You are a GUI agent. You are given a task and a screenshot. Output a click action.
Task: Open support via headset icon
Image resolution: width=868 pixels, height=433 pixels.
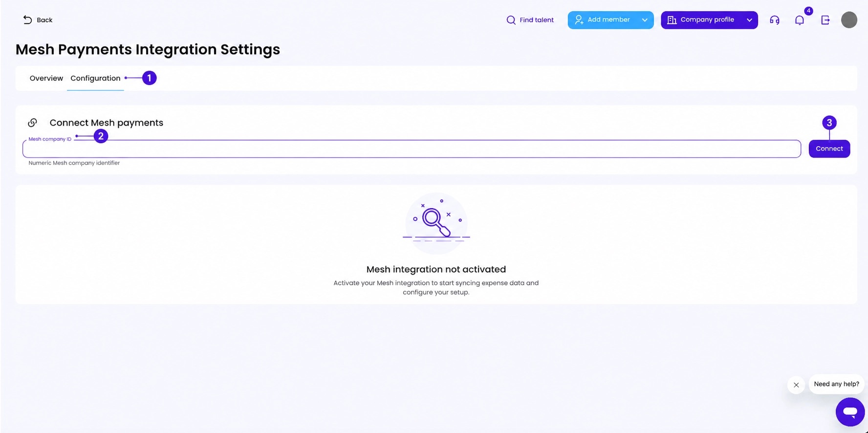coord(775,20)
